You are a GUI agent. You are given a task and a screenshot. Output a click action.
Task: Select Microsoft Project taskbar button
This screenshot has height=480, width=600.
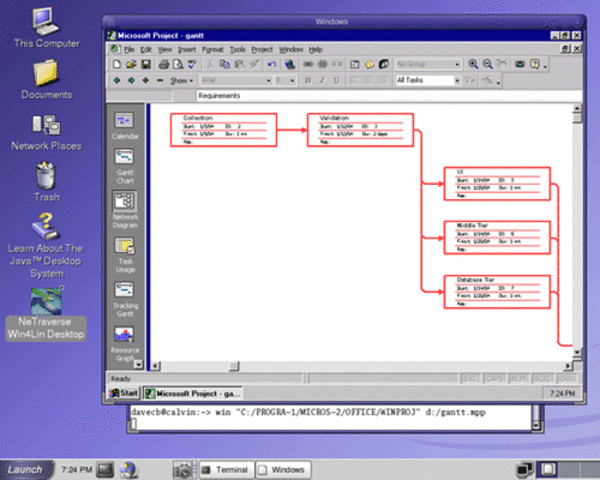pos(192,393)
